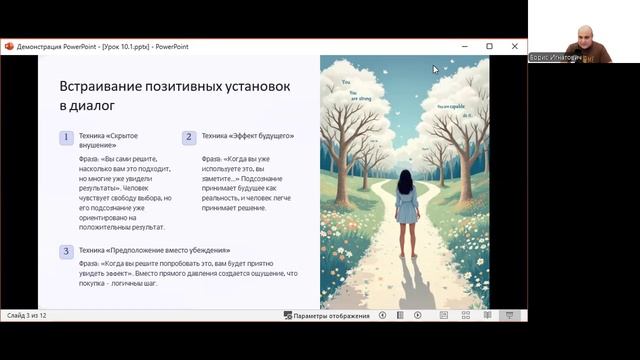Click the PowerPoint logo in title bar
The width and height of the screenshot is (640, 360).
point(9,47)
